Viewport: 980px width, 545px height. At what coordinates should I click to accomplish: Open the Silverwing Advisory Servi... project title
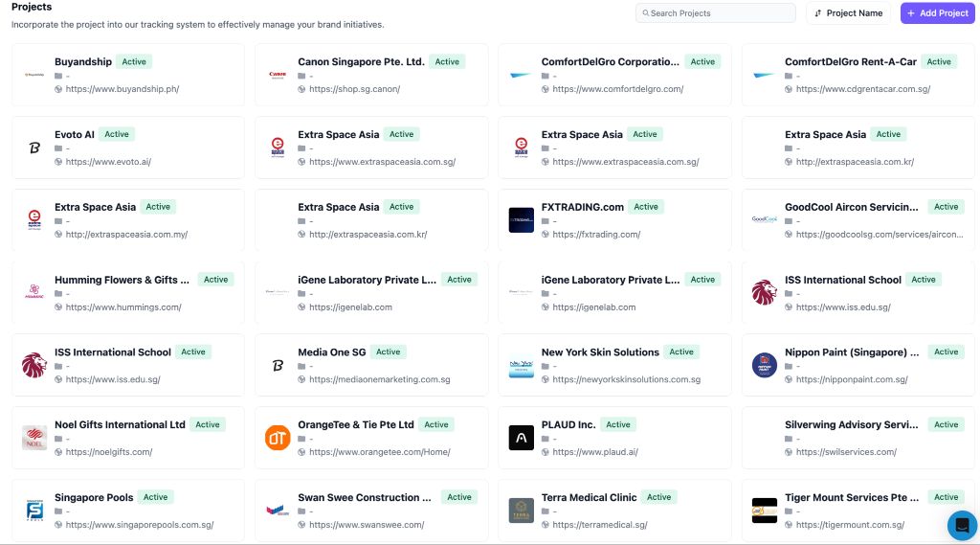coord(851,424)
